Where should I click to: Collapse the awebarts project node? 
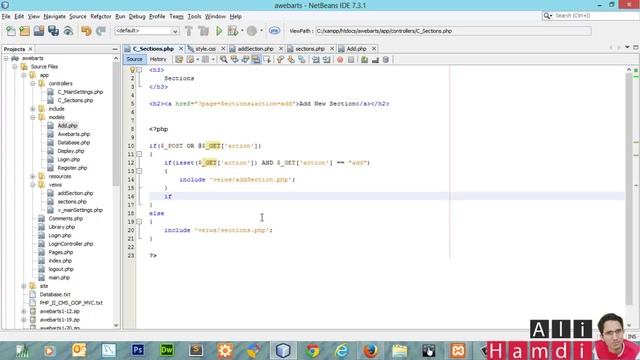click(6, 58)
